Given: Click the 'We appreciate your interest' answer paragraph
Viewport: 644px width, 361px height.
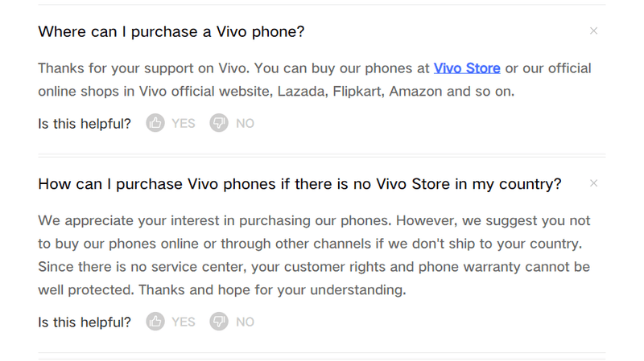Looking at the screenshot, I should pos(314,255).
